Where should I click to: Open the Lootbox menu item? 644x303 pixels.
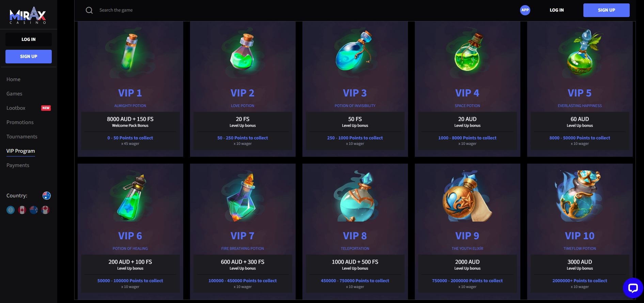[16, 108]
